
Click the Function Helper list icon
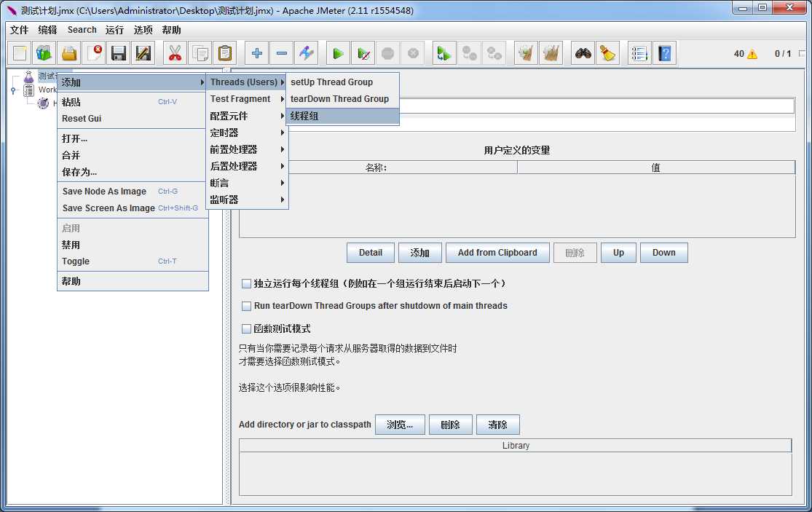[x=639, y=53]
